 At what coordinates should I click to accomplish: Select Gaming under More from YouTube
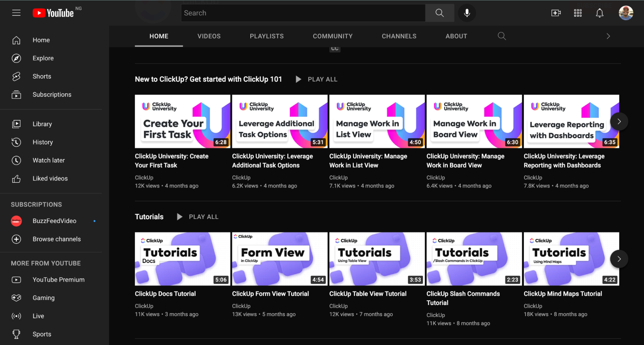point(43,298)
